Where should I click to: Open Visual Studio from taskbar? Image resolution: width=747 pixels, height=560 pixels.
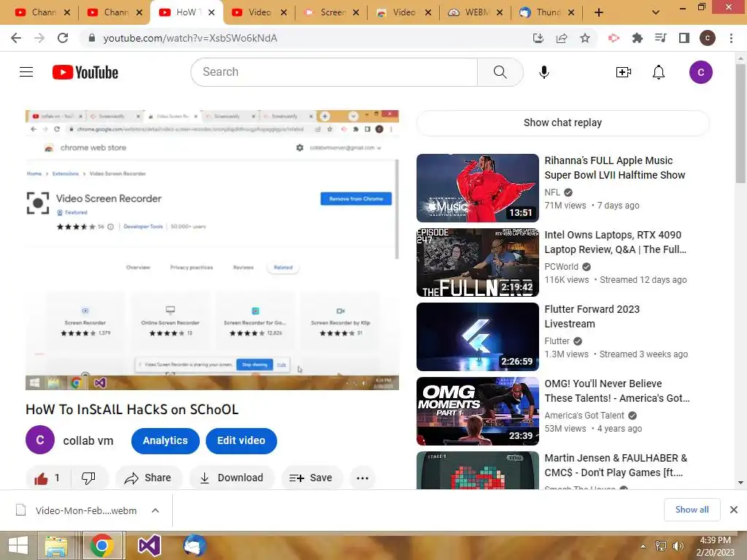click(x=149, y=546)
